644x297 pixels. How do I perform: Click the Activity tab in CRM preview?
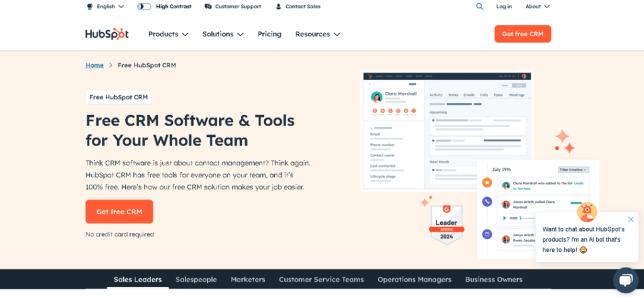pyautogui.click(x=436, y=95)
